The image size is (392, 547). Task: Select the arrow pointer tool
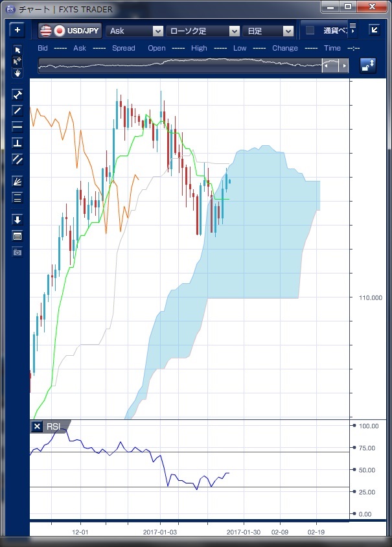click(17, 50)
